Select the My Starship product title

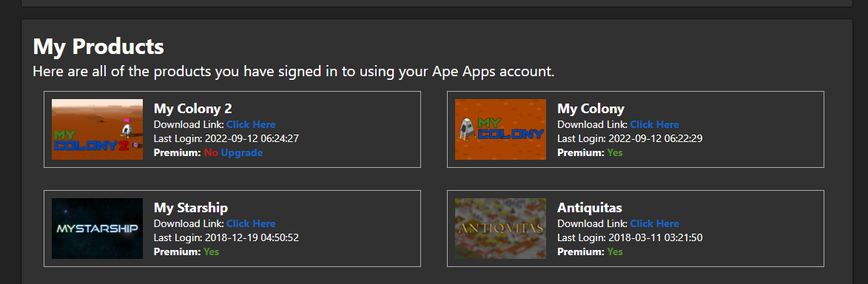click(191, 208)
